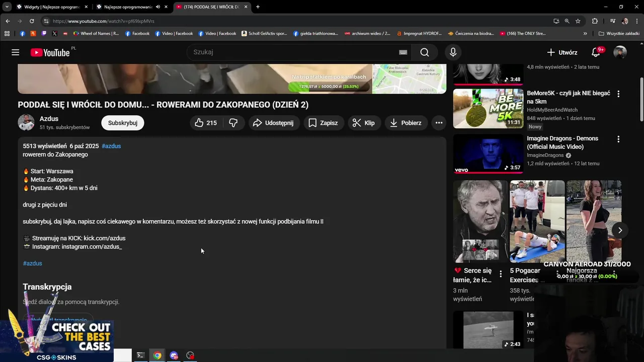Start voice search with the microphone
Viewport: 644px width, 362px height.
453,52
